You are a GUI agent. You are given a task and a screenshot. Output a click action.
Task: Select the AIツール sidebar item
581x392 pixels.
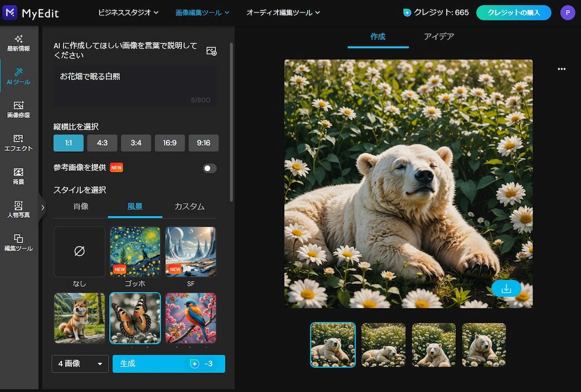18,76
